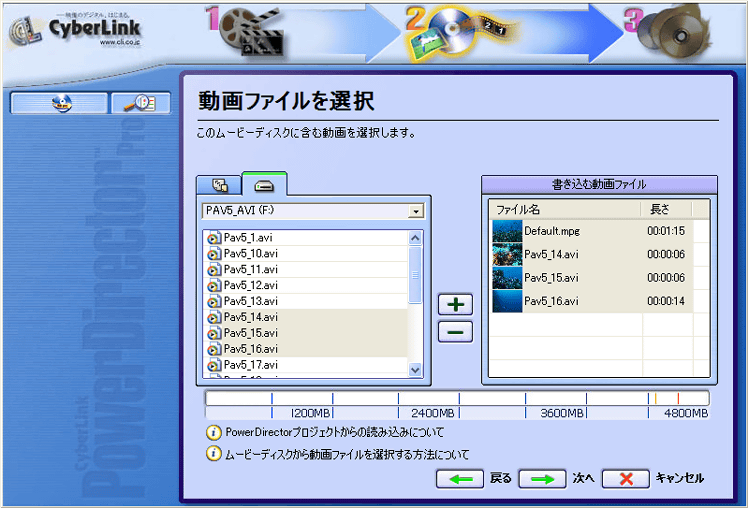Click the magnifier preview button in sidebar
The image size is (748, 508).
pyautogui.click(x=141, y=103)
